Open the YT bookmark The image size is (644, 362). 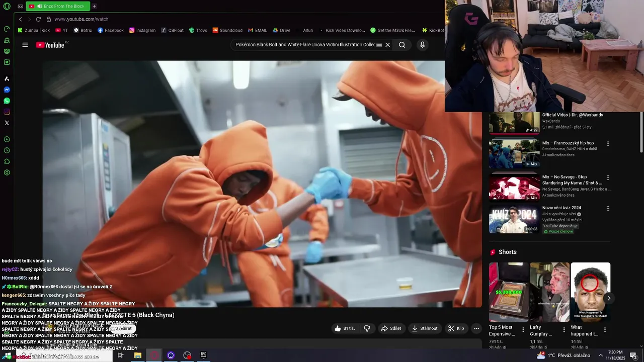61,30
